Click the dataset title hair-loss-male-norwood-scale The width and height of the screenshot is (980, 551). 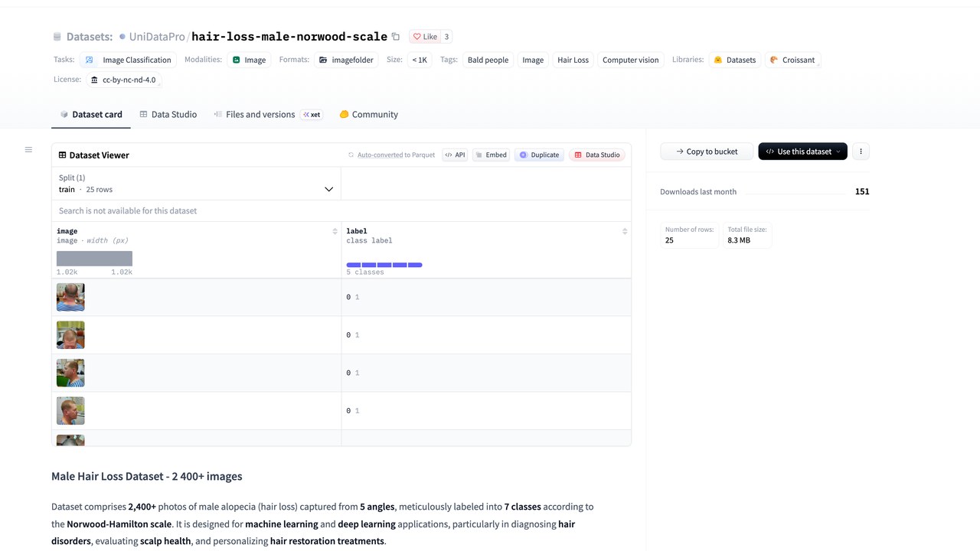pyautogui.click(x=289, y=37)
